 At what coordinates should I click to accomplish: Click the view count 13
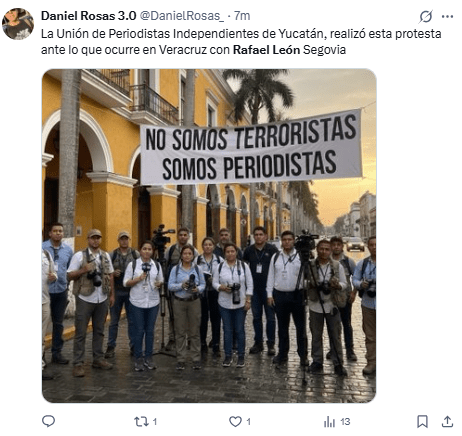pyautogui.click(x=345, y=422)
